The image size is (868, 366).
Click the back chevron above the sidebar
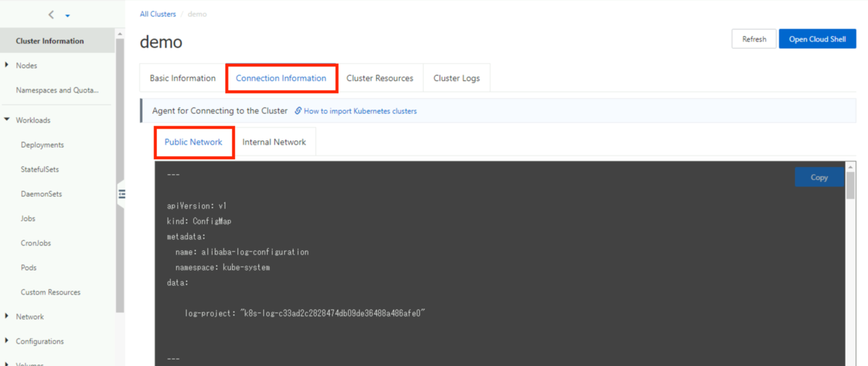(51, 14)
